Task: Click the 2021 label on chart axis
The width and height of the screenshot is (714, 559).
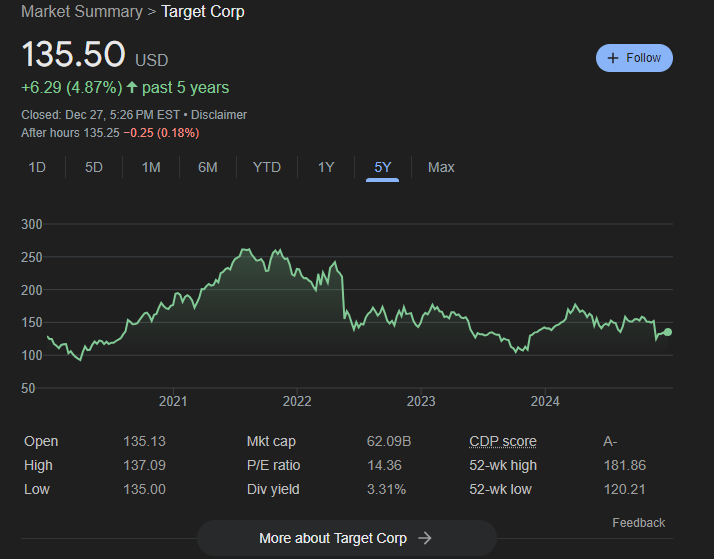Action: pyautogui.click(x=173, y=401)
